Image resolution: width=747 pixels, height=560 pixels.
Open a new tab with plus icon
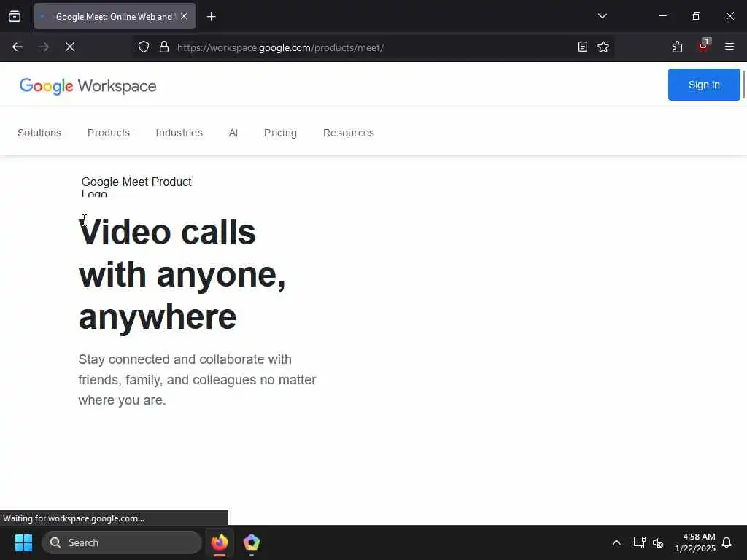(211, 17)
